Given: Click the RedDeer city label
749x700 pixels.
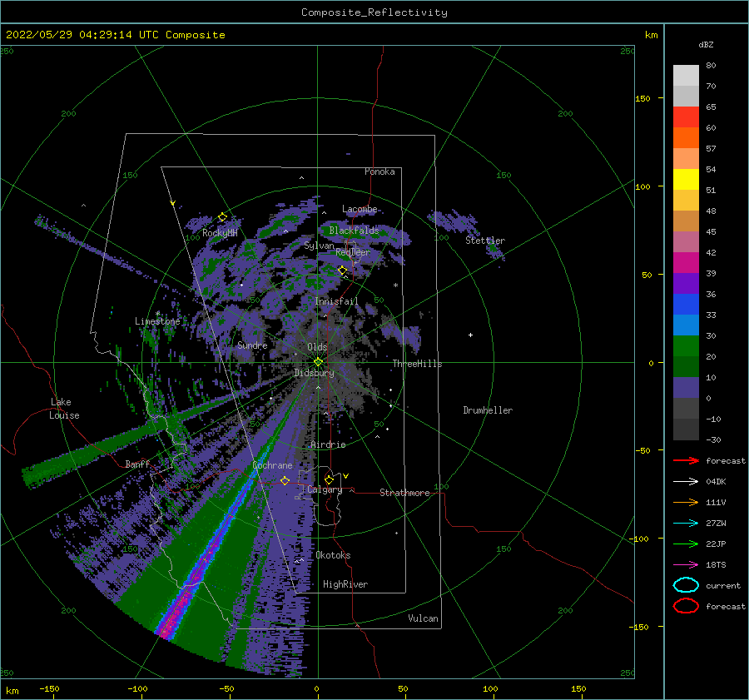Looking at the screenshot, I should coord(353,252).
